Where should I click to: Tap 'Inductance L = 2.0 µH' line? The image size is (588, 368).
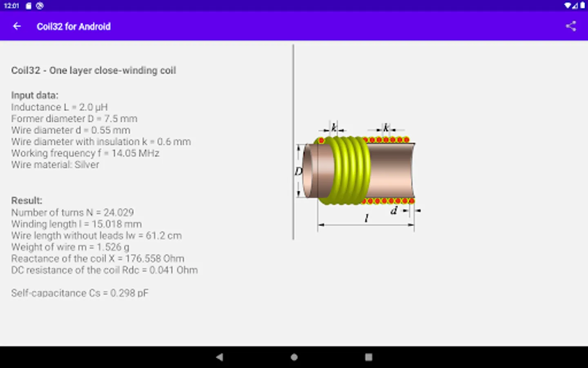[59, 107]
